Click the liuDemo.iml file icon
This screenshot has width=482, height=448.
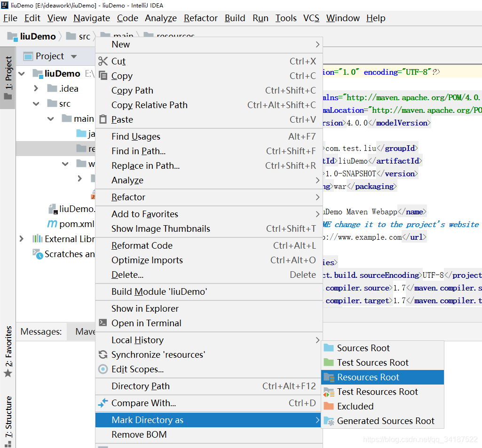pos(53,209)
